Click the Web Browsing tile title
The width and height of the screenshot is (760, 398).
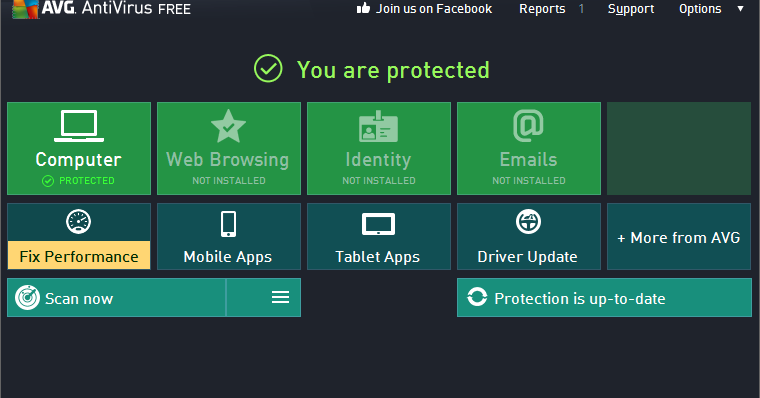click(x=228, y=159)
